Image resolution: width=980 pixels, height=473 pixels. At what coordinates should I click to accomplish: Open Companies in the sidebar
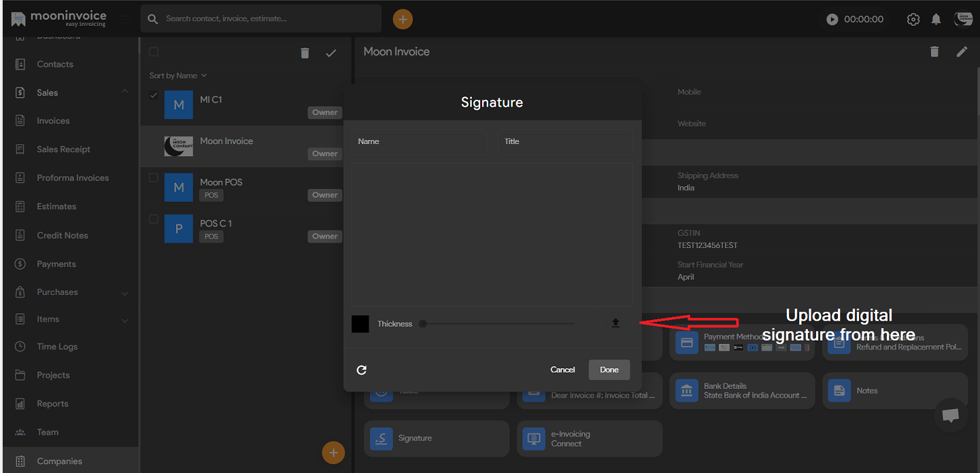(x=71, y=461)
